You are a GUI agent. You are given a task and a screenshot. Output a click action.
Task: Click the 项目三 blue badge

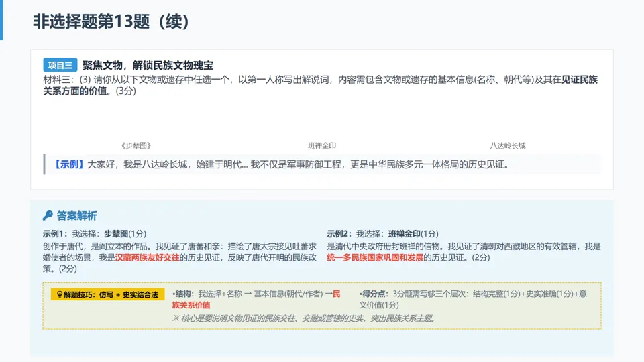click(x=60, y=65)
